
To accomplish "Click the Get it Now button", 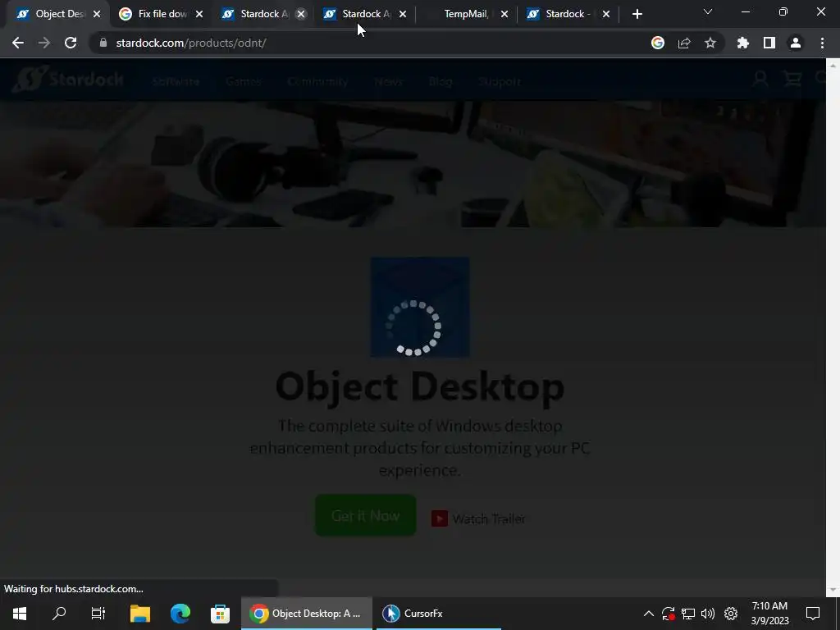I will coord(365,515).
